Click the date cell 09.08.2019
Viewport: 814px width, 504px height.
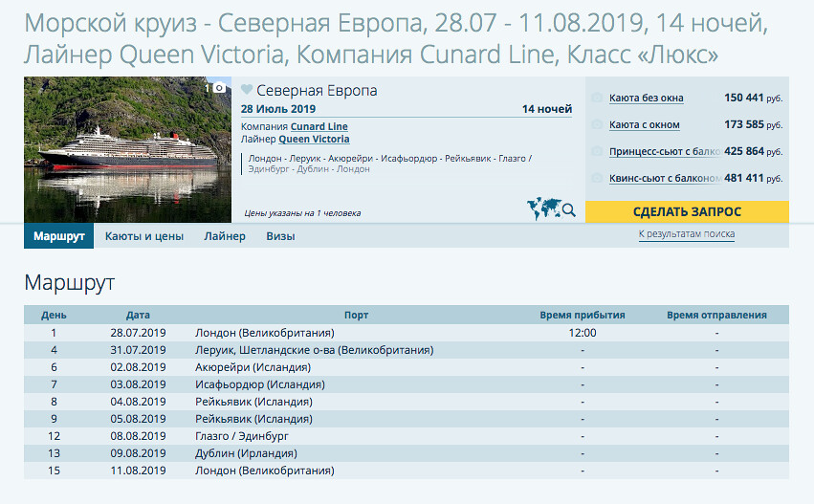click(138, 453)
